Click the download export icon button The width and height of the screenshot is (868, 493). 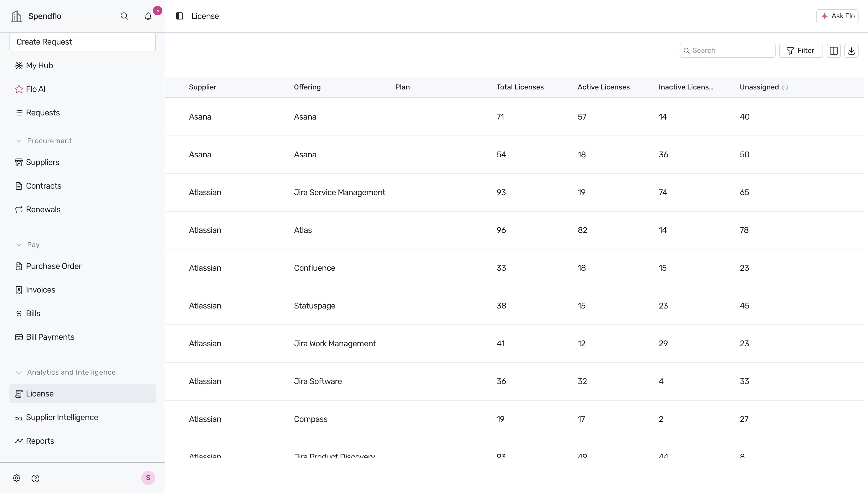coord(851,50)
